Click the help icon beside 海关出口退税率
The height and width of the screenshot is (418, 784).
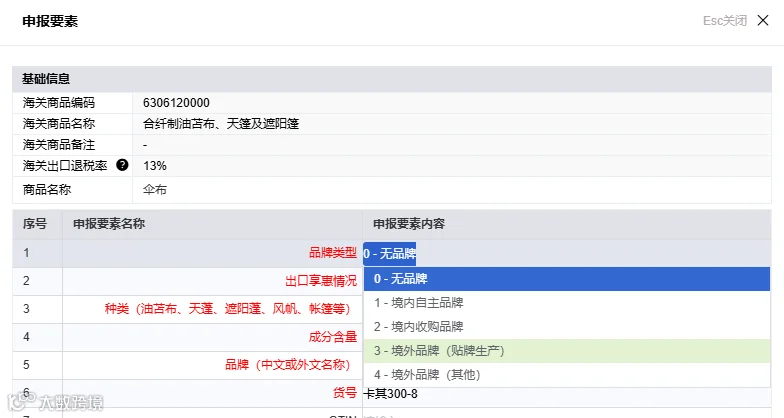click(x=122, y=165)
